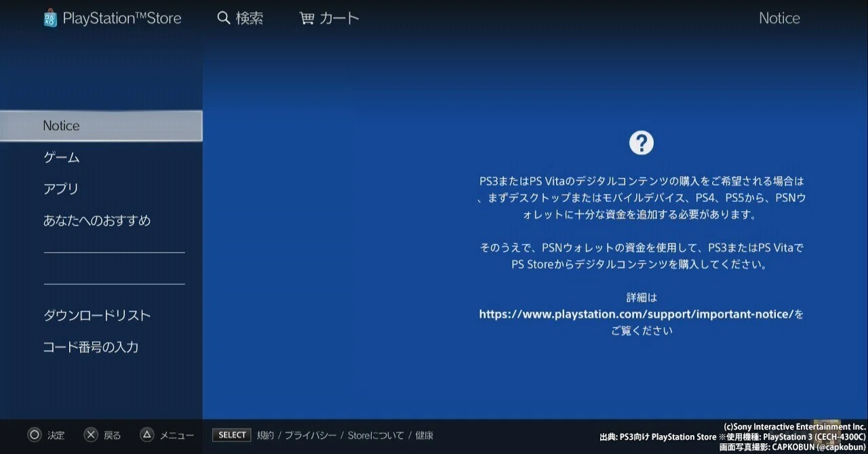Click the メニュー footer label
868x454 pixels.
(177, 436)
